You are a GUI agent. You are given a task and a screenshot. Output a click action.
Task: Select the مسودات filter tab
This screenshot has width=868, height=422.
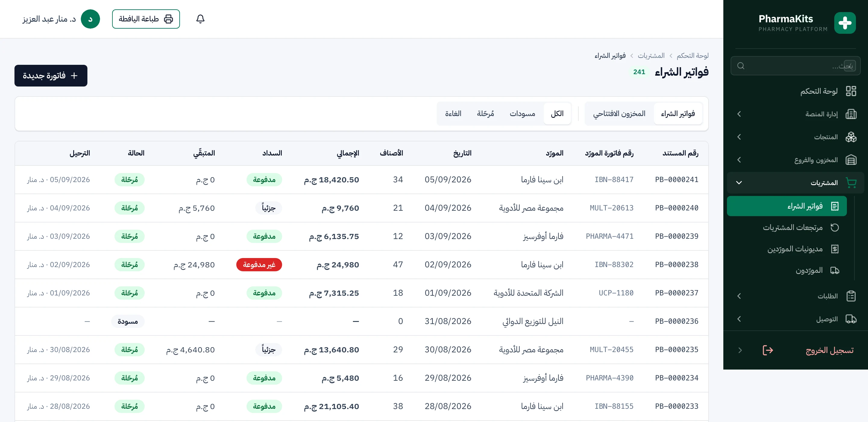pyautogui.click(x=522, y=114)
